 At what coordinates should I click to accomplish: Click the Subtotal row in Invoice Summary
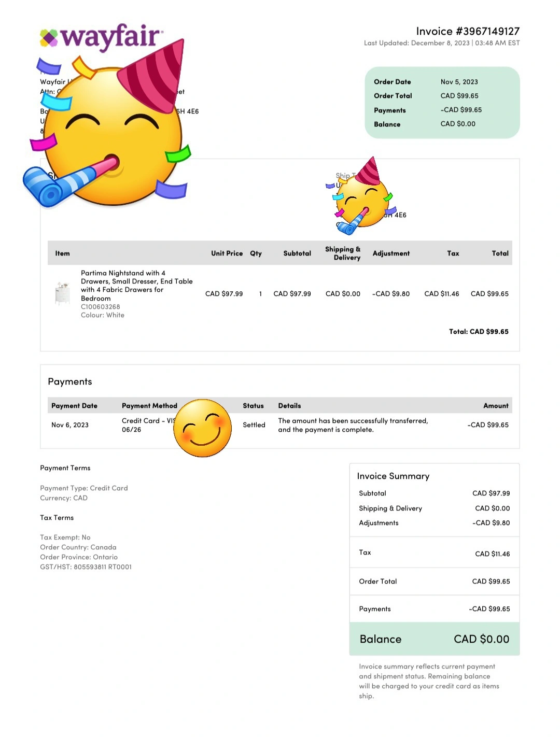point(435,493)
